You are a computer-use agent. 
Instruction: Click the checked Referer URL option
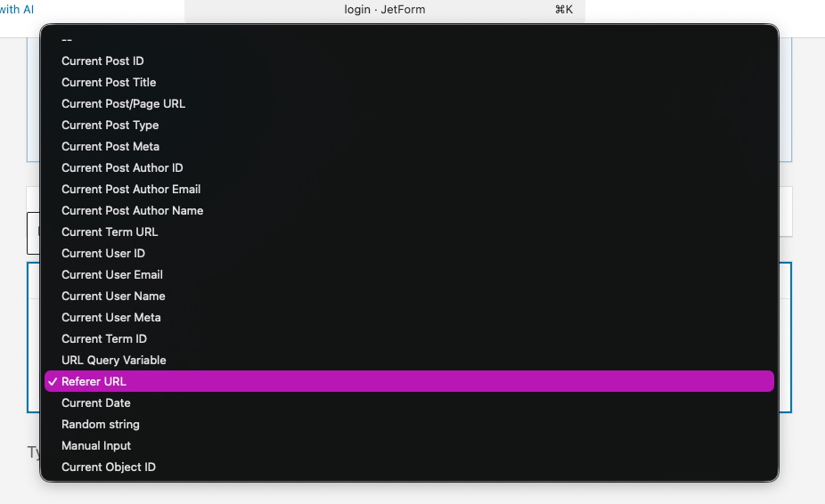(x=94, y=381)
